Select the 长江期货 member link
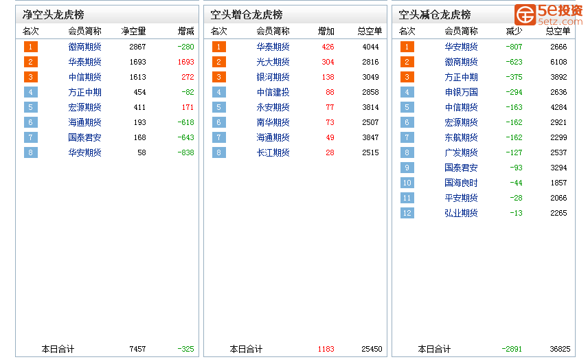The image size is (588, 364). (273, 152)
